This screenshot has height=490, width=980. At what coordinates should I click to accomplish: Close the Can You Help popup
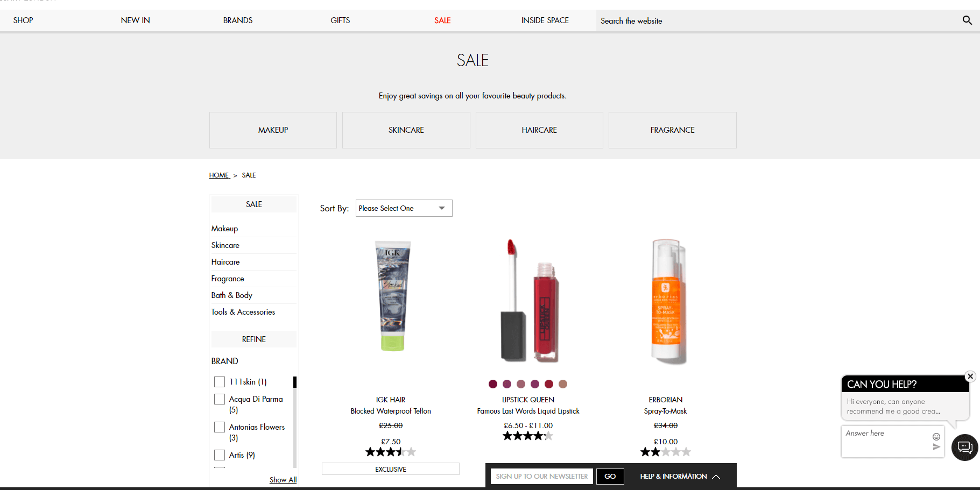970,377
